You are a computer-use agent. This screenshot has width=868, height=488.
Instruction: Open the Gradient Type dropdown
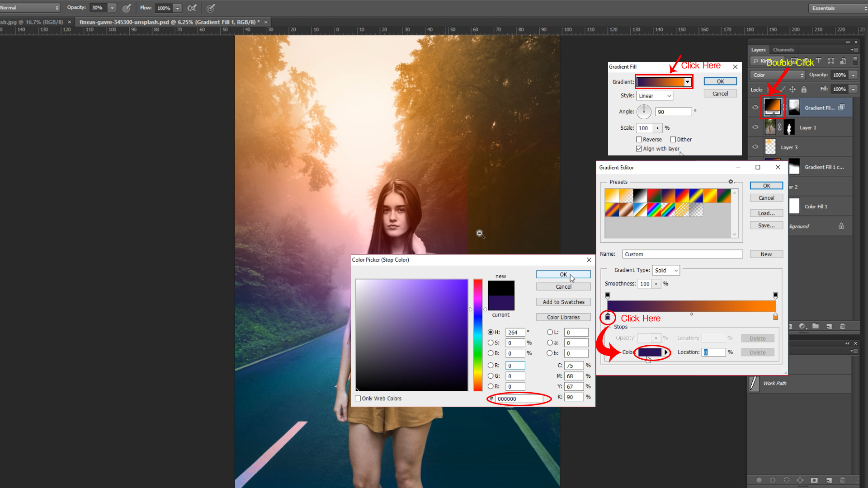click(665, 270)
